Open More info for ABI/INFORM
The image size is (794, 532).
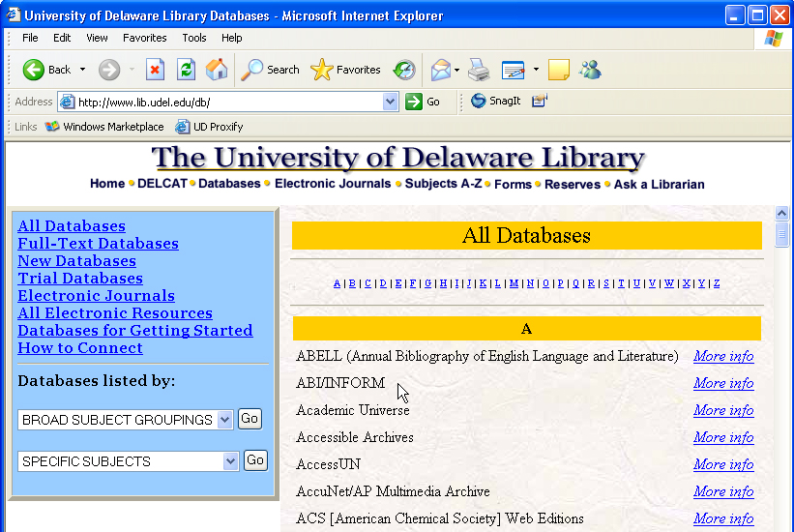coord(723,383)
